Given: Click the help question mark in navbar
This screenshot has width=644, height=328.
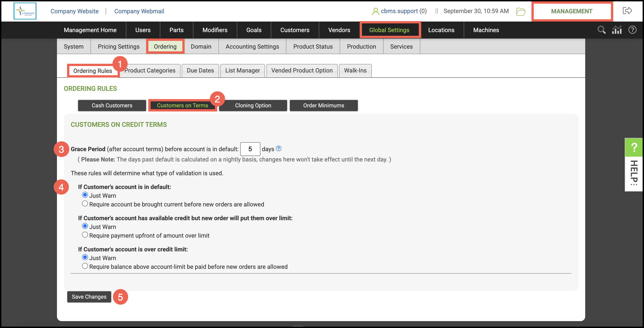Looking at the screenshot, I should click(x=632, y=30).
